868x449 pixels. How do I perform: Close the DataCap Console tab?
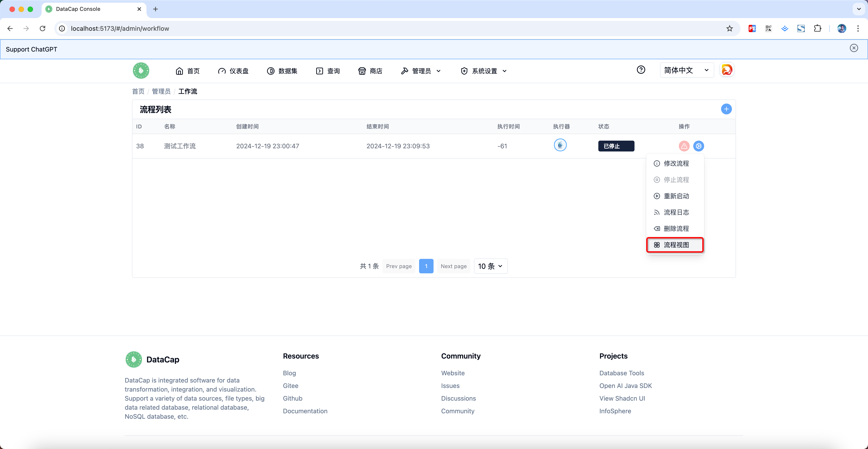pos(139,9)
